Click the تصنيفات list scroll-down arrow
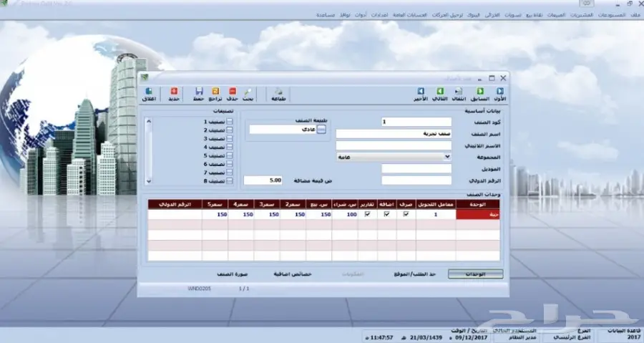The image size is (644, 343). pyautogui.click(x=149, y=181)
